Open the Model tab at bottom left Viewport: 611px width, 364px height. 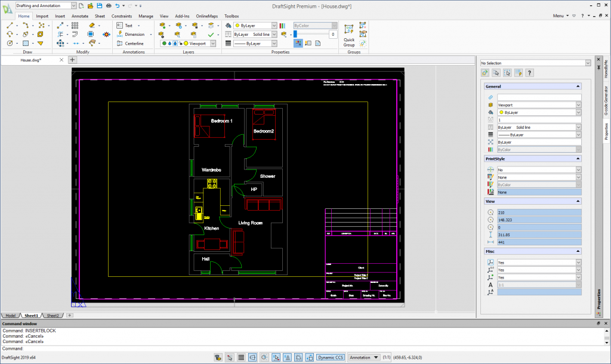pos(10,315)
